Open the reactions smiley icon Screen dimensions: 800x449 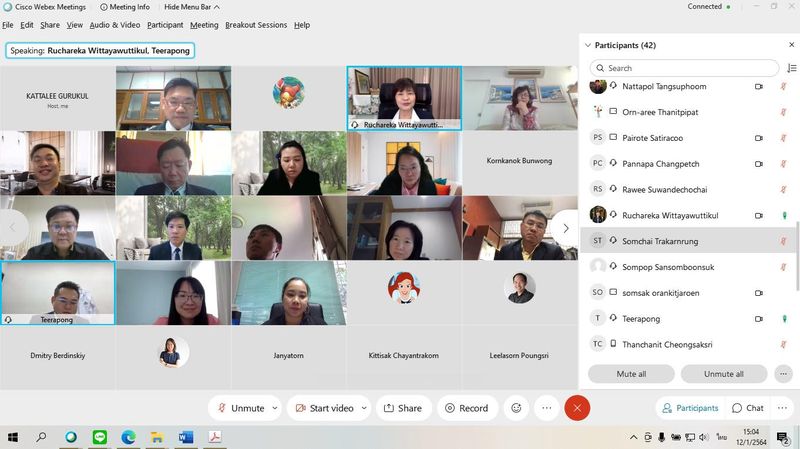[516, 408]
